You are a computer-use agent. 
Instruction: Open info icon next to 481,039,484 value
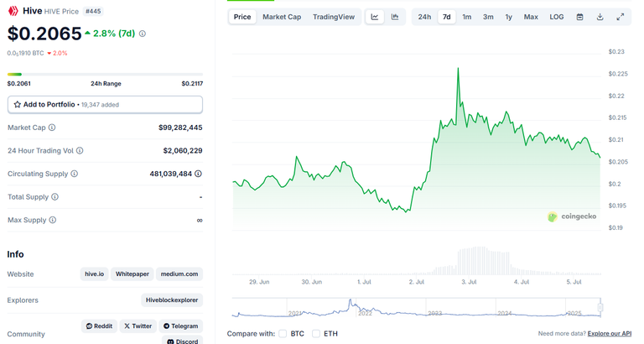click(x=198, y=174)
